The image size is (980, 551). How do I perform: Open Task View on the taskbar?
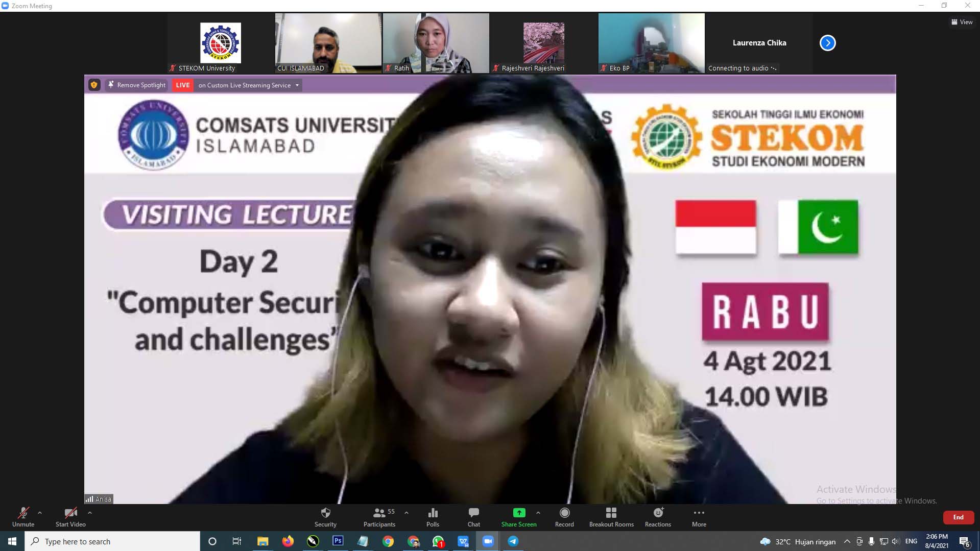pos(237,541)
